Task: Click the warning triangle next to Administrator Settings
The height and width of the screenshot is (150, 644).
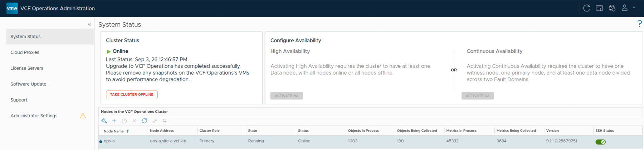Action: click(x=83, y=116)
